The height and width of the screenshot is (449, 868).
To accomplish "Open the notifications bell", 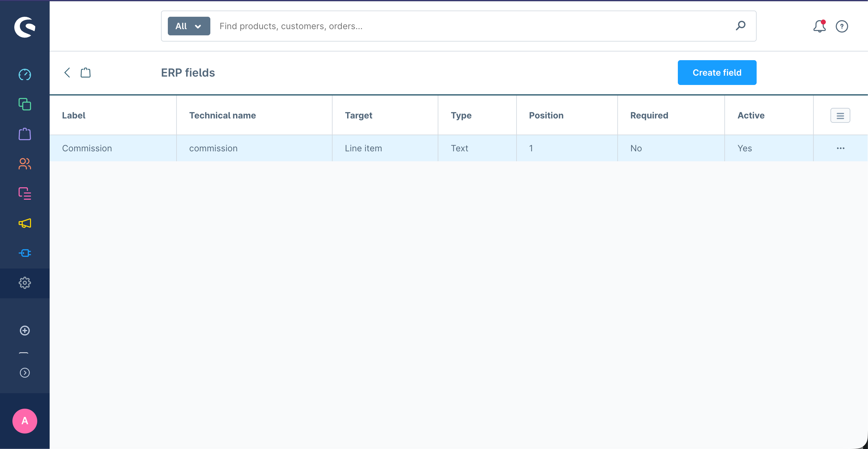I will pos(820,26).
